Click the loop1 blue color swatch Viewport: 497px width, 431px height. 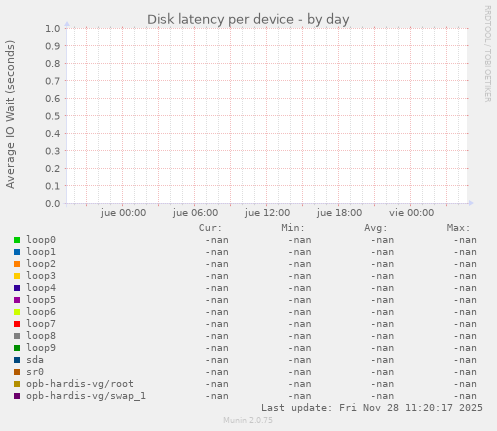coord(17,252)
